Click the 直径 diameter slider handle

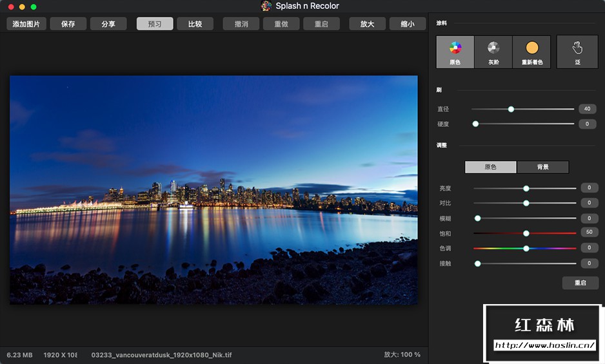point(511,110)
